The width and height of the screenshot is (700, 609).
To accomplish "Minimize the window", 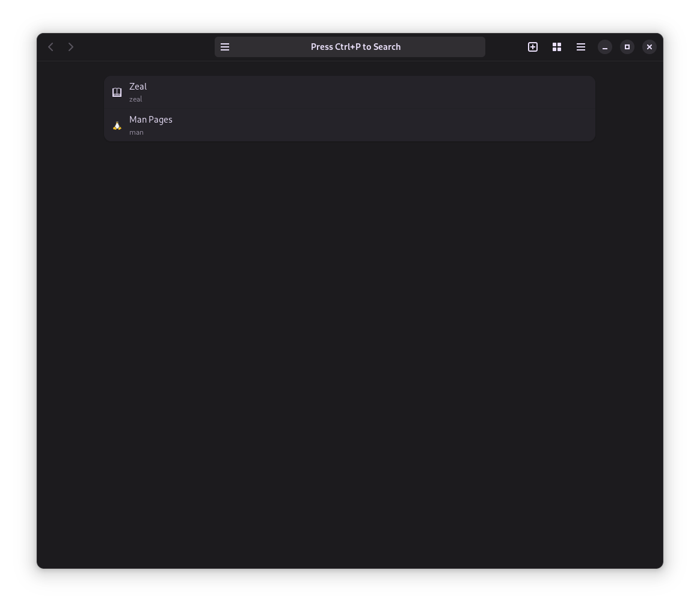I will [605, 47].
